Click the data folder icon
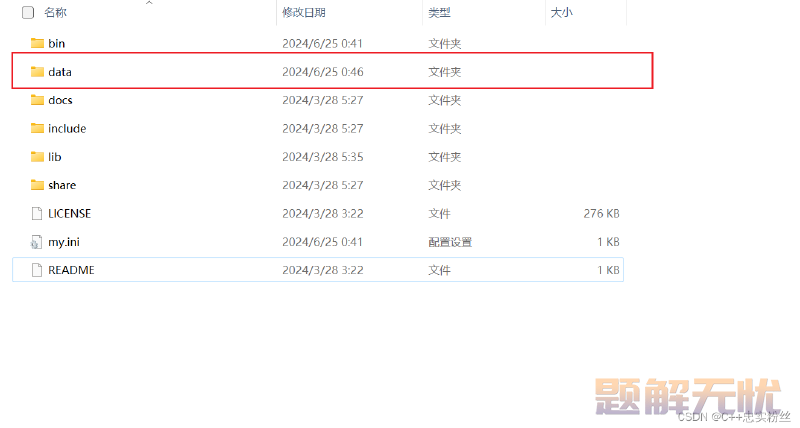The width and height of the screenshot is (800, 428). pos(37,72)
